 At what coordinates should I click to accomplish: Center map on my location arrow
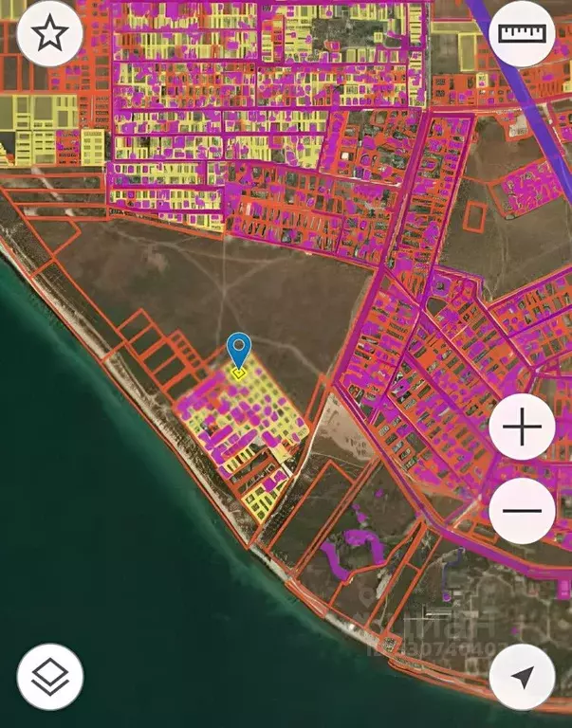click(522, 677)
